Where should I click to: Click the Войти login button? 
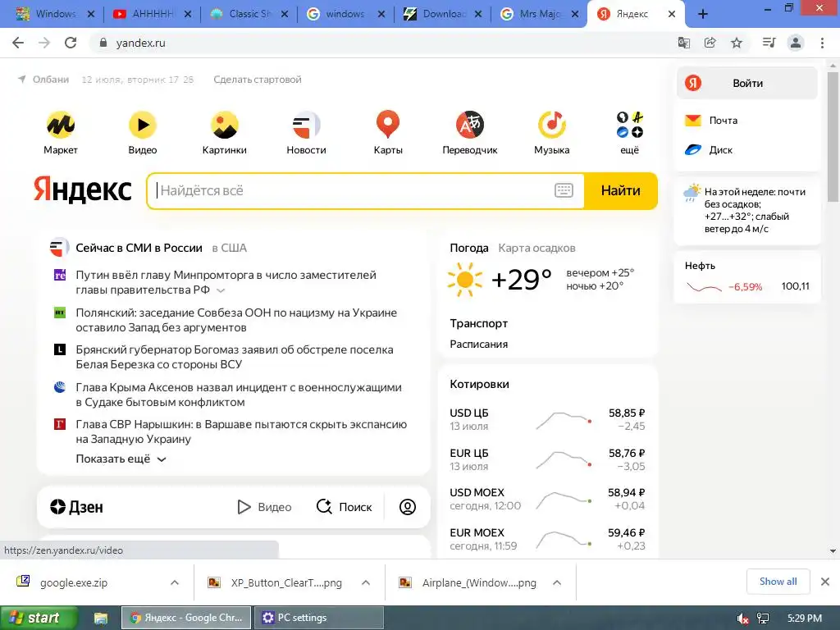746,83
